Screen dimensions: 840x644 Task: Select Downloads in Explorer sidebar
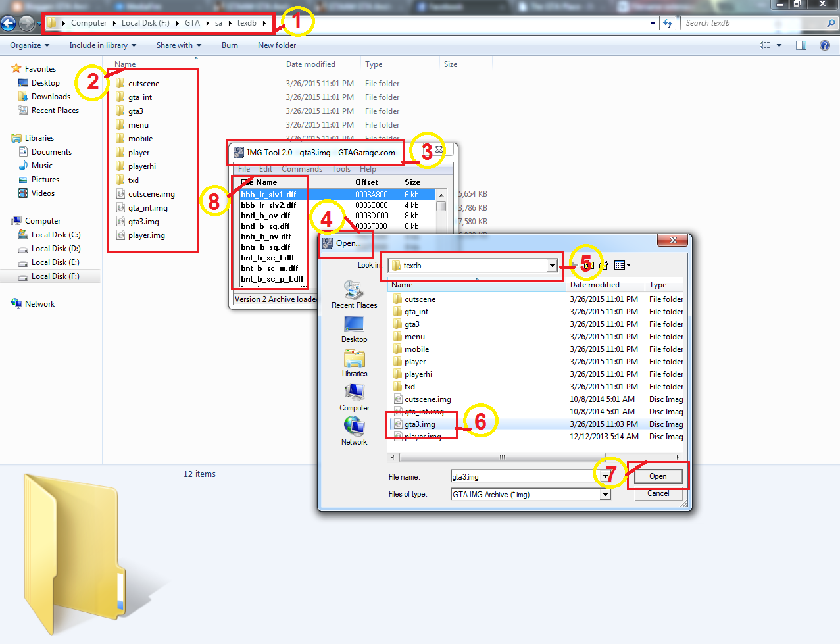tap(51, 97)
